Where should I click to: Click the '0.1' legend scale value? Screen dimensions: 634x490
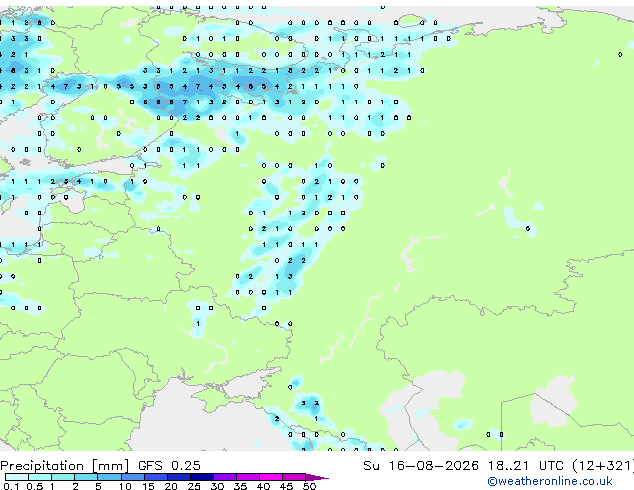click(11, 486)
